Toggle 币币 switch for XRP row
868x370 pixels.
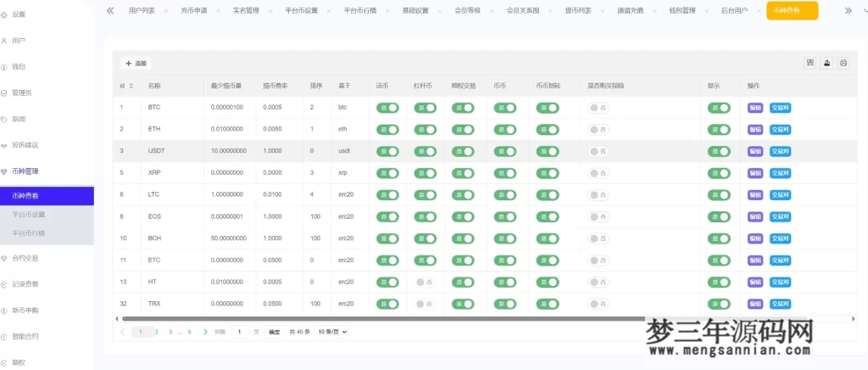click(x=505, y=173)
